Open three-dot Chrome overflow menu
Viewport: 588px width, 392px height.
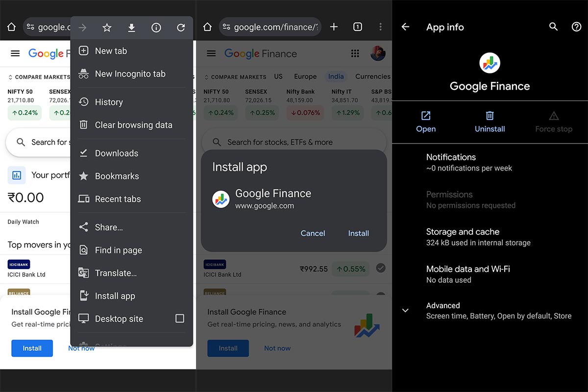[380, 27]
